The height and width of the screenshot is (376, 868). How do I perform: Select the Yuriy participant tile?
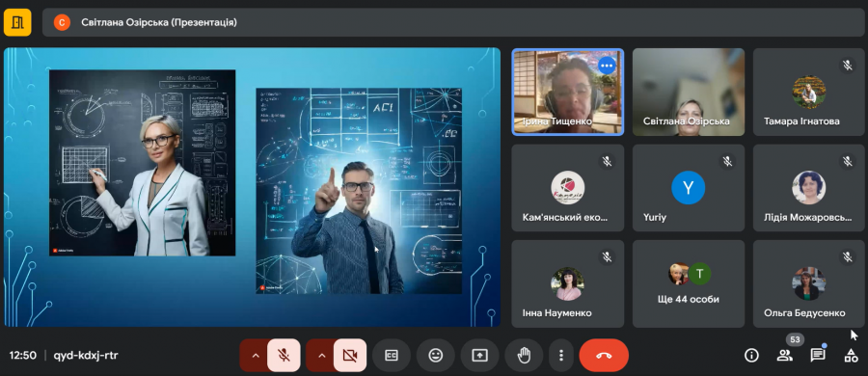point(689,188)
